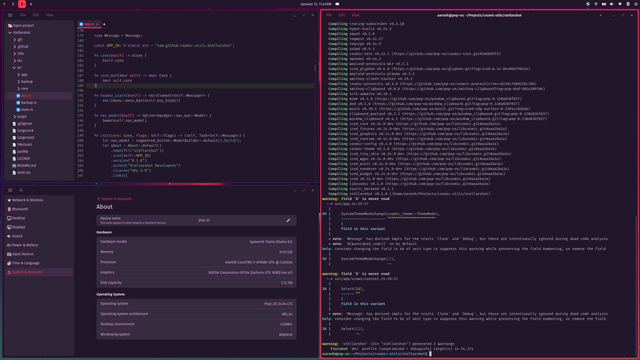Expand the backup folder under src
Screen dimensions: 640x360
click(x=19, y=82)
